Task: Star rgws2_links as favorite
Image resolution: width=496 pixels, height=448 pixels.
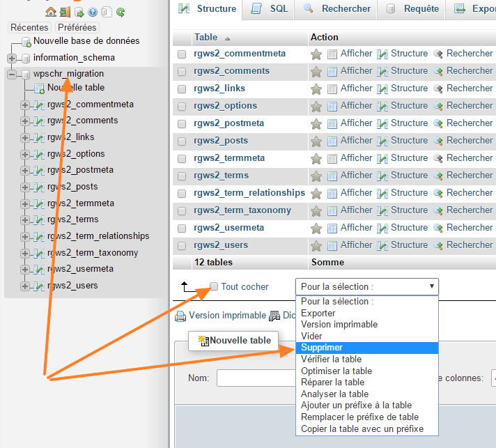Action: tap(316, 89)
